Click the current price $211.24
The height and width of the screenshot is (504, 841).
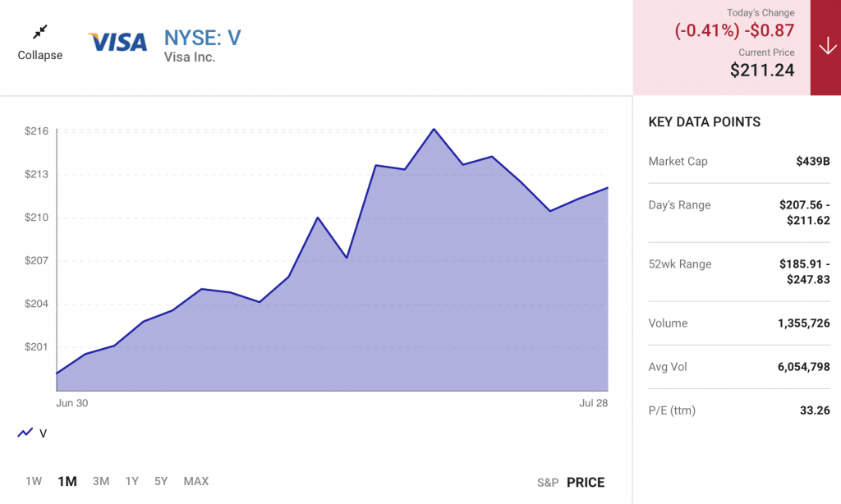(x=761, y=70)
